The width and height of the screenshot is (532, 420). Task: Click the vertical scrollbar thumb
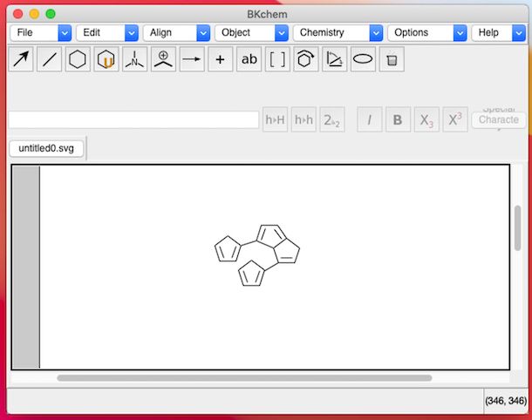(517, 228)
